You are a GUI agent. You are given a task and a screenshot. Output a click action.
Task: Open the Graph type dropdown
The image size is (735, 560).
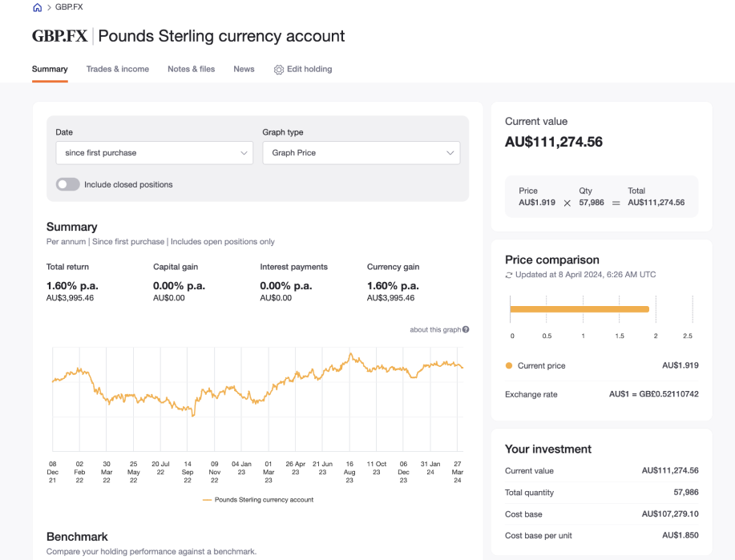361,152
